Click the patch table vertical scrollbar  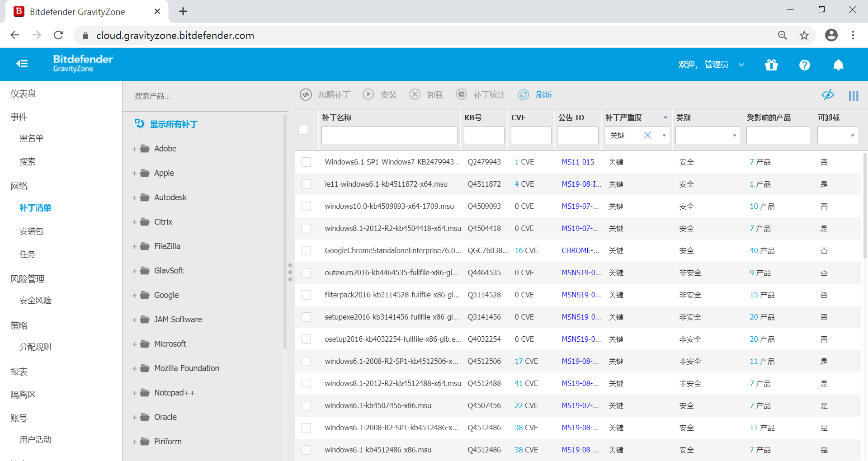pos(865,206)
